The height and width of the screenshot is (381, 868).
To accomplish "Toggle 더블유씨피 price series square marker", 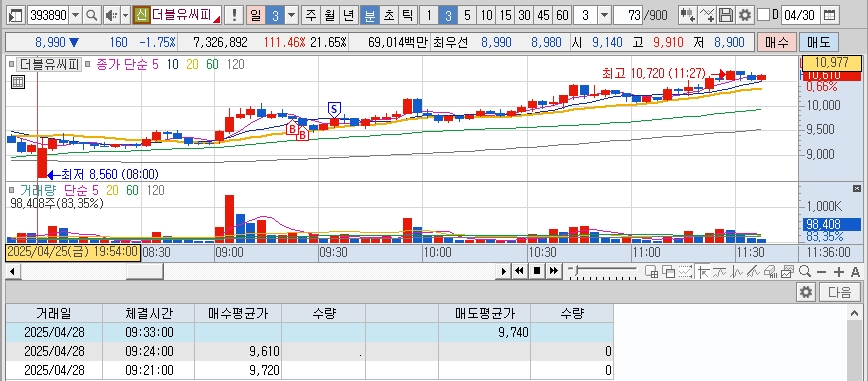I will [12, 64].
